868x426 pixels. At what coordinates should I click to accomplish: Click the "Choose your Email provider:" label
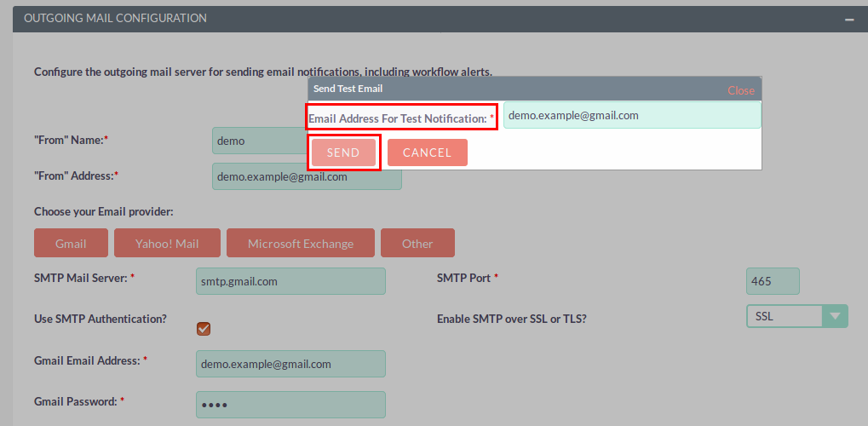[x=104, y=211]
